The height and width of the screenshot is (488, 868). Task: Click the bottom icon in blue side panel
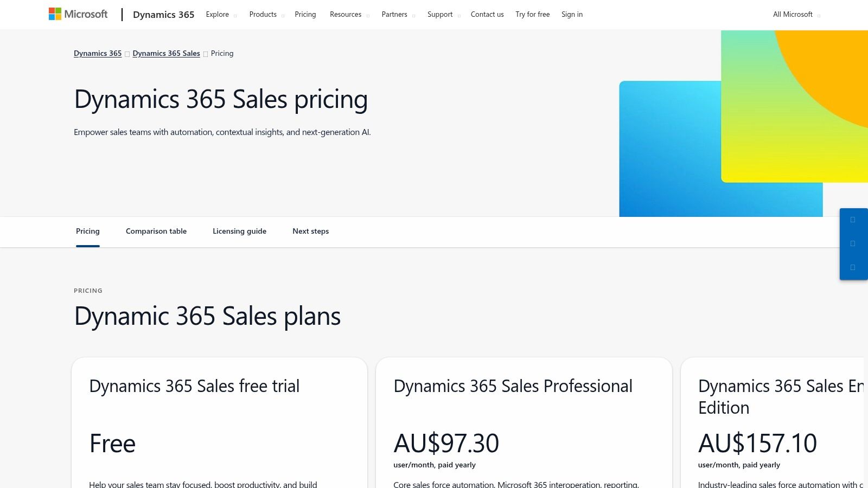pyautogui.click(x=853, y=267)
